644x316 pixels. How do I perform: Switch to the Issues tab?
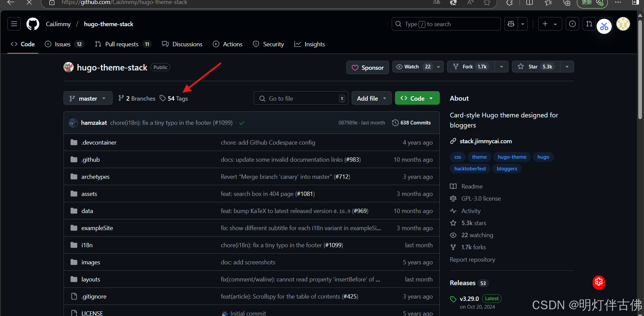point(64,44)
